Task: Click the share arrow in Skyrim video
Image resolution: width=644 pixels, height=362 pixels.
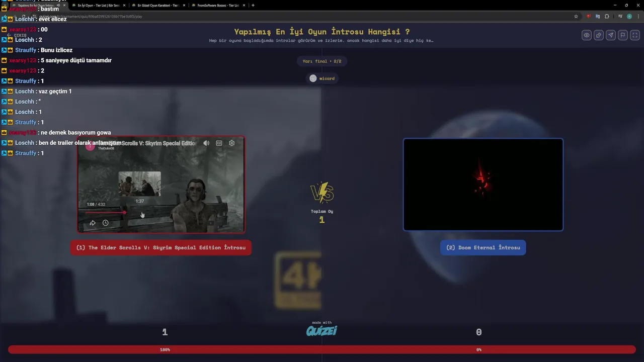Action: [93, 223]
